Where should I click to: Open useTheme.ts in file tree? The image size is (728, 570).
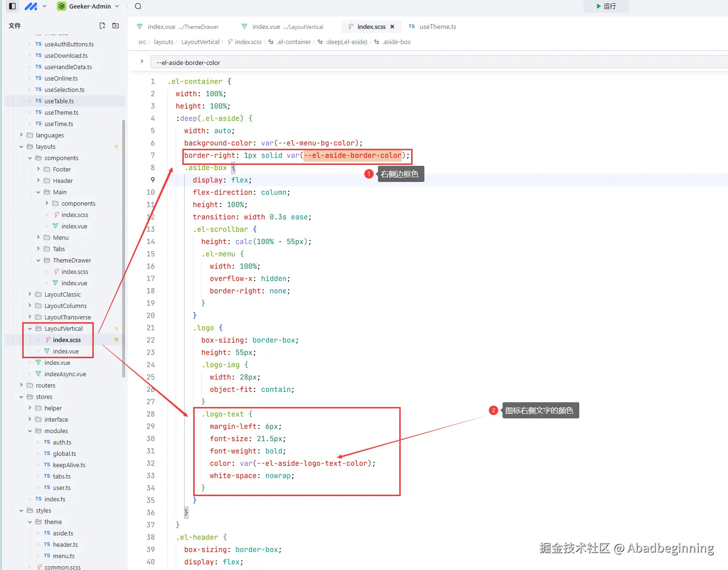tap(62, 112)
